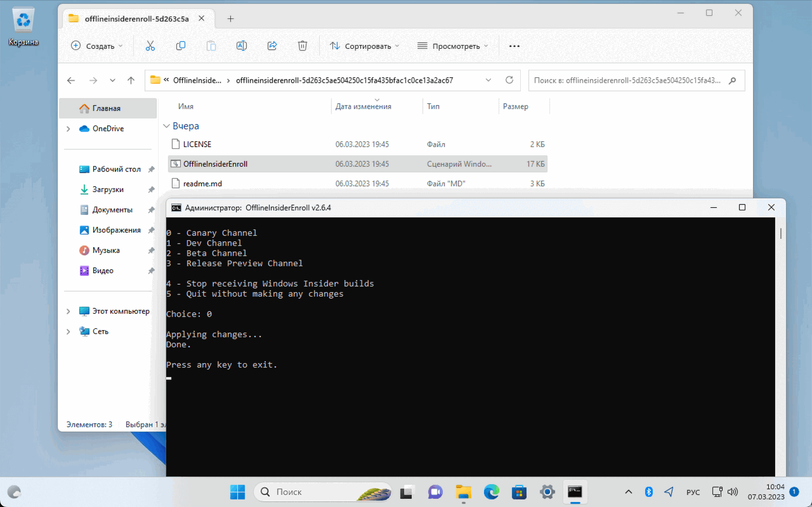Screen dimensions: 812x507
Task: Open the Сортировать sort dropdown
Action: tap(365, 46)
